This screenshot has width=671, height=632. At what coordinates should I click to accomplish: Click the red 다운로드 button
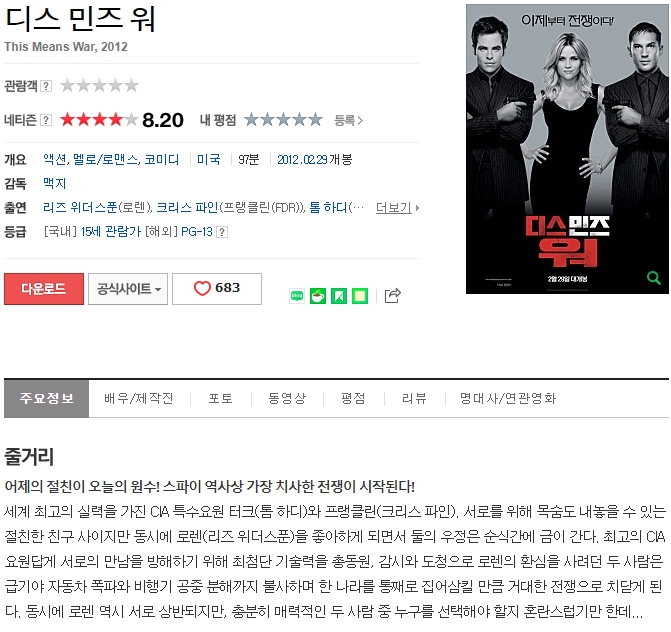coord(44,289)
